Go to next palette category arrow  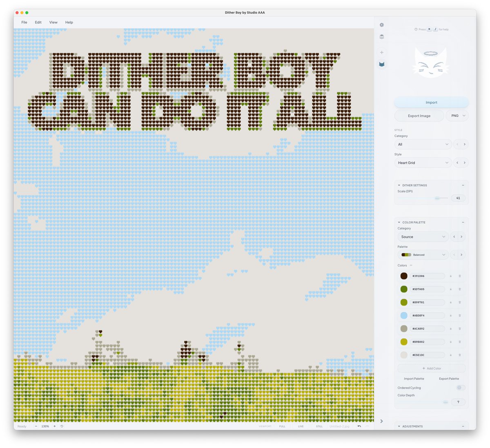coord(461,237)
